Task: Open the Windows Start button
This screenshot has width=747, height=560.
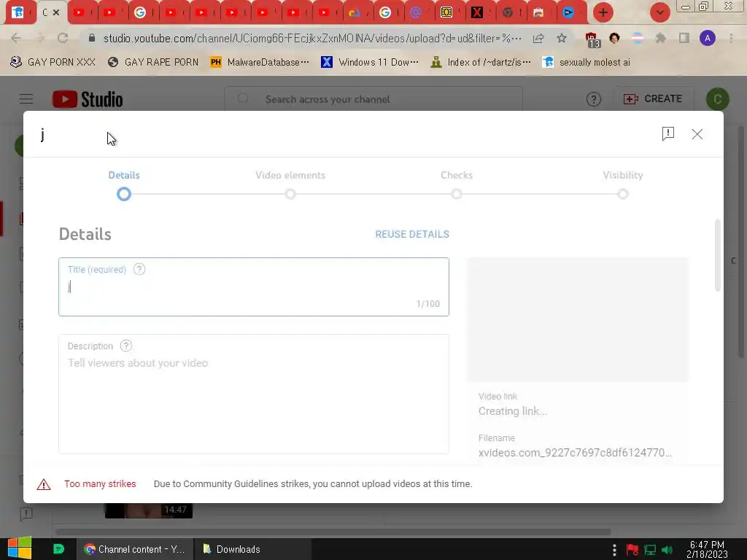Action: tap(19, 548)
